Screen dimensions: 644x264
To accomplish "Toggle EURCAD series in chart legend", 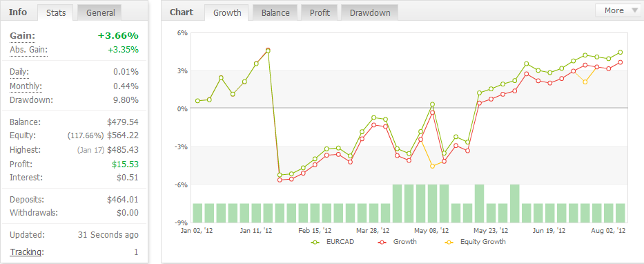I will pos(333,242).
